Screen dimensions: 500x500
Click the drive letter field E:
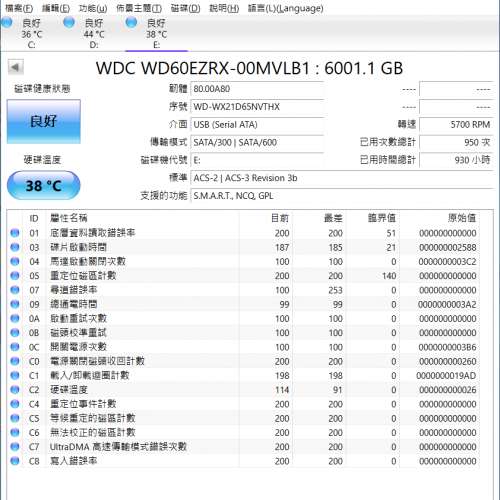point(257,160)
